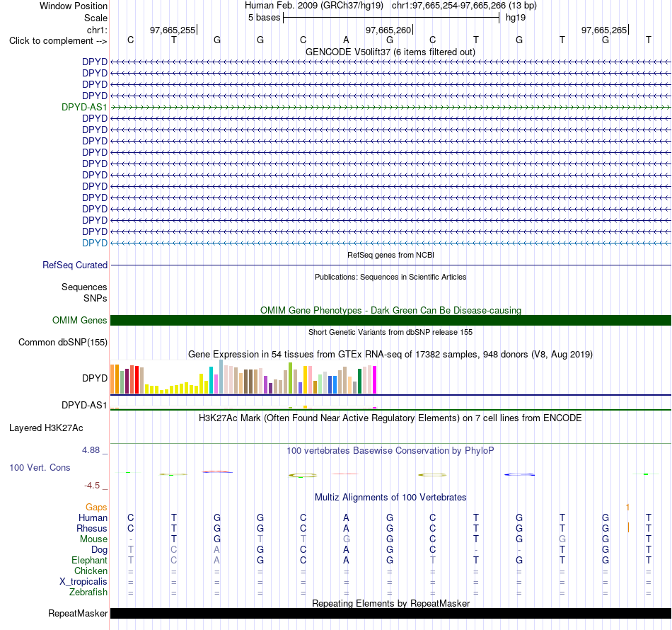Click the 'Elephant' species label
The width and height of the screenshot is (672, 630).
click(x=90, y=560)
